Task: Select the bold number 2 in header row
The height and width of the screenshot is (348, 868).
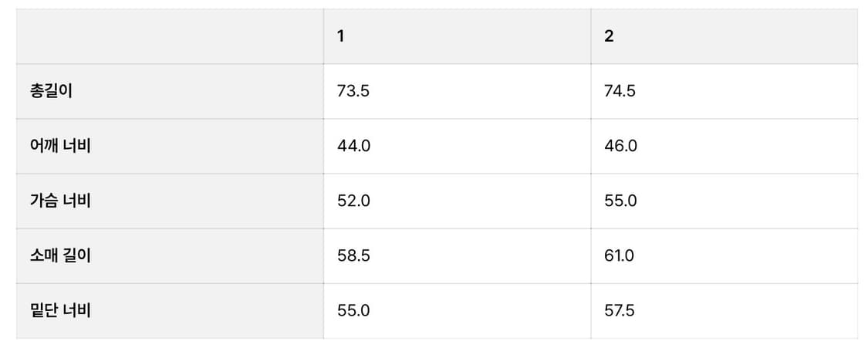Action: click(609, 36)
